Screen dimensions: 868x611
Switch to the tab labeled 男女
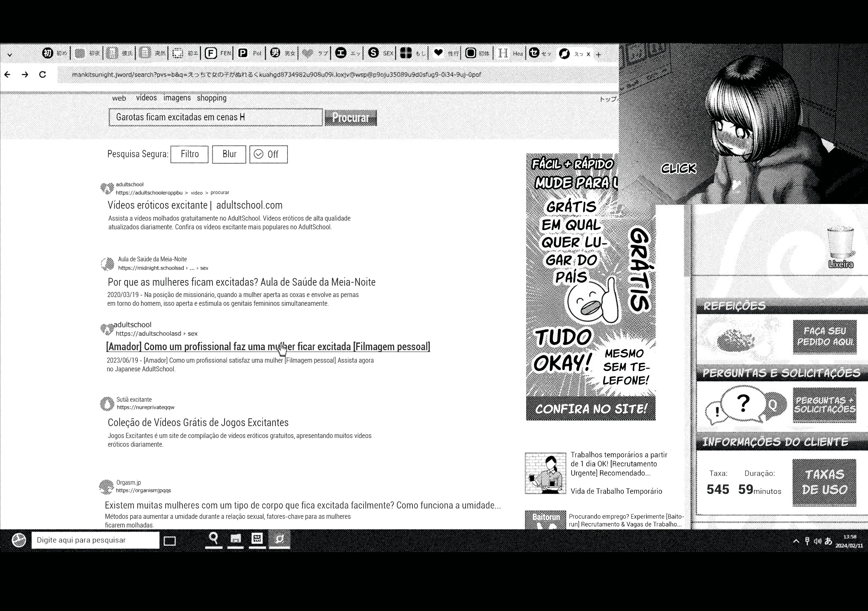pos(283,53)
